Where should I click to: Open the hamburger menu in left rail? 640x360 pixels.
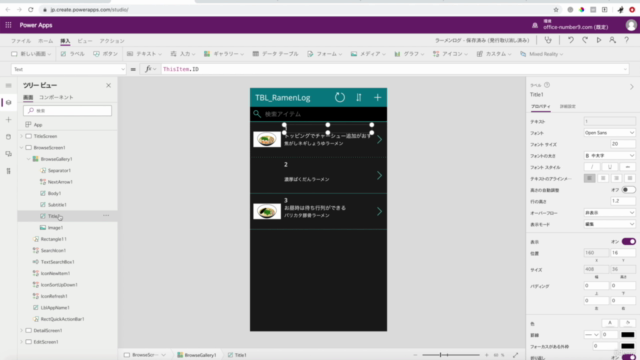click(9, 86)
